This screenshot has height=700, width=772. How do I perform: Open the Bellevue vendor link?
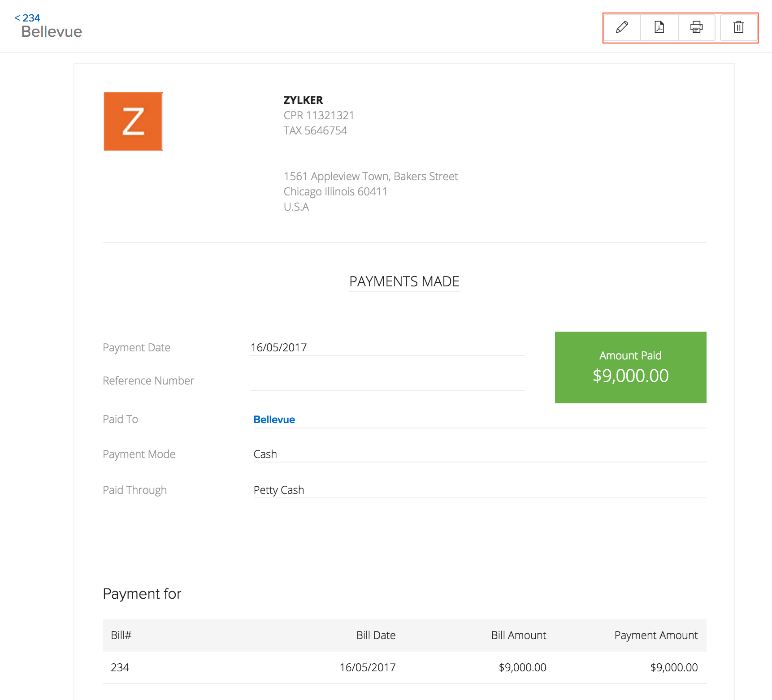tap(274, 419)
